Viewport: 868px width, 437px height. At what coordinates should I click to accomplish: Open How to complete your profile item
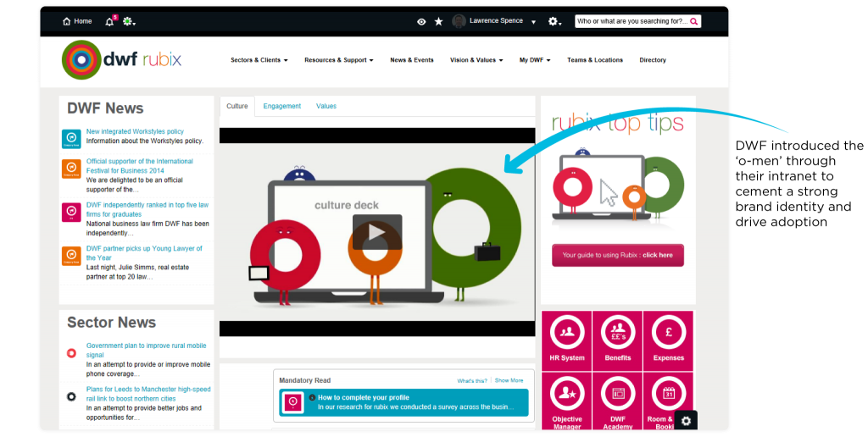[404, 402]
